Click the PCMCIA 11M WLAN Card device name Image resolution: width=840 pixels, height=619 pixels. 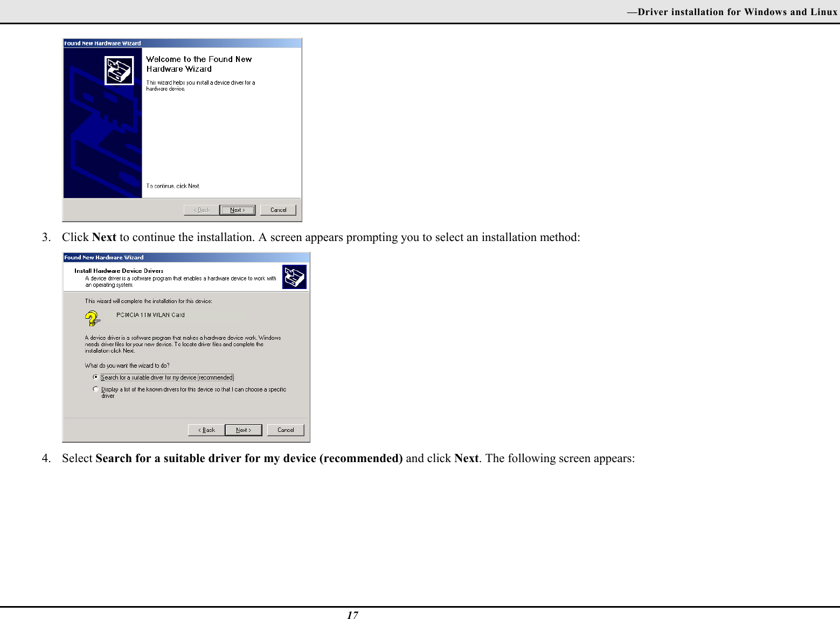(150, 315)
